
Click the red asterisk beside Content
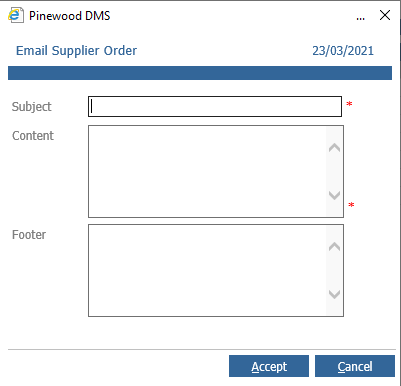point(351,205)
